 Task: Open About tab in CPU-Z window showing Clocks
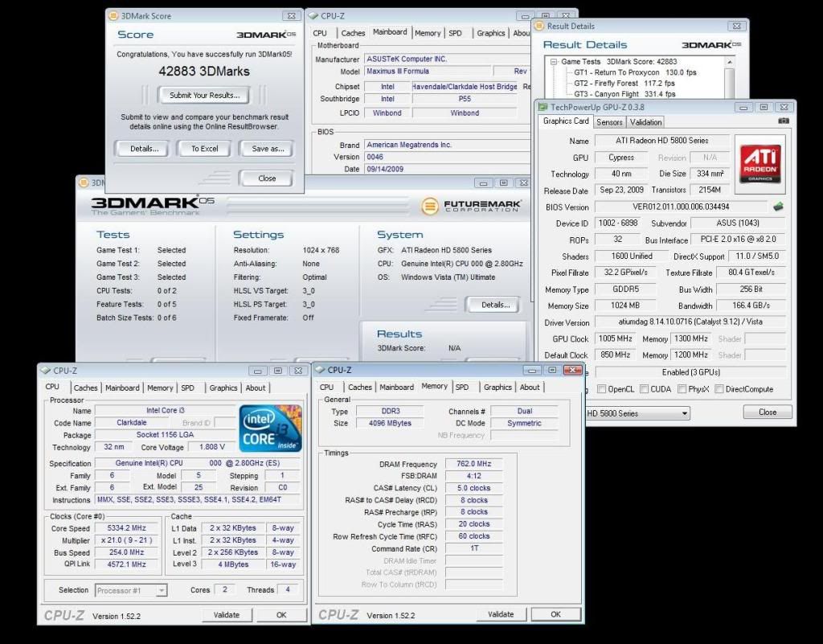click(256, 388)
